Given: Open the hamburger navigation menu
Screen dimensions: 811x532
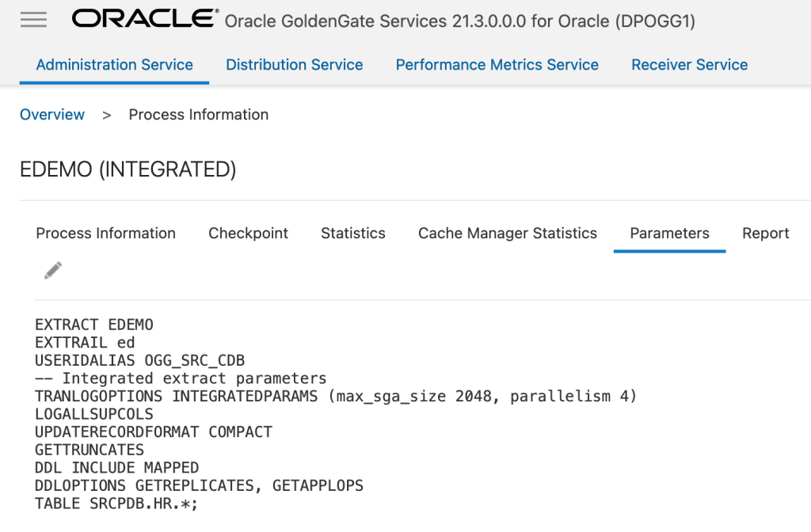Looking at the screenshot, I should [33, 21].
